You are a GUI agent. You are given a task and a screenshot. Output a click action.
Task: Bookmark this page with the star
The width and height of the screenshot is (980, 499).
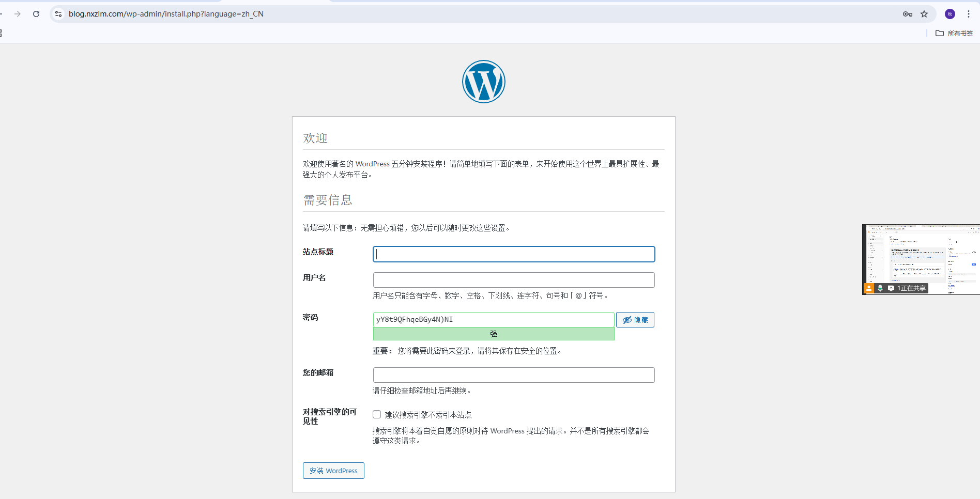coord(924,14)
